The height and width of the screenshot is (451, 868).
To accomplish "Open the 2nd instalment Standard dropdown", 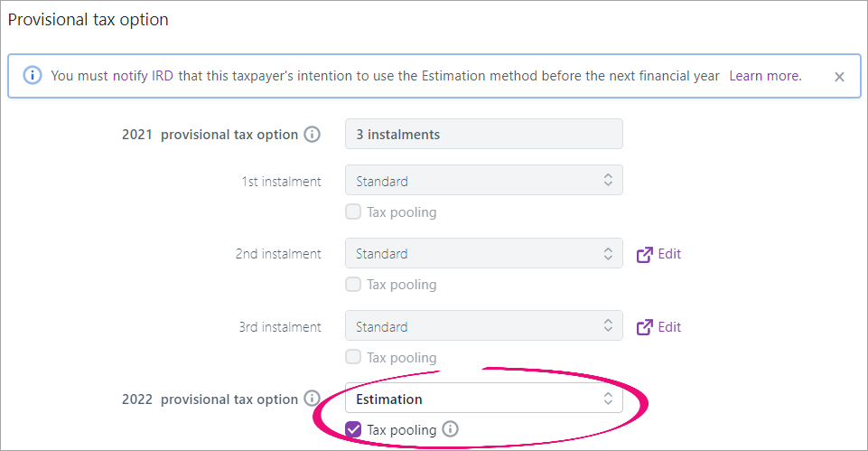I will click(x=484, y=253).
